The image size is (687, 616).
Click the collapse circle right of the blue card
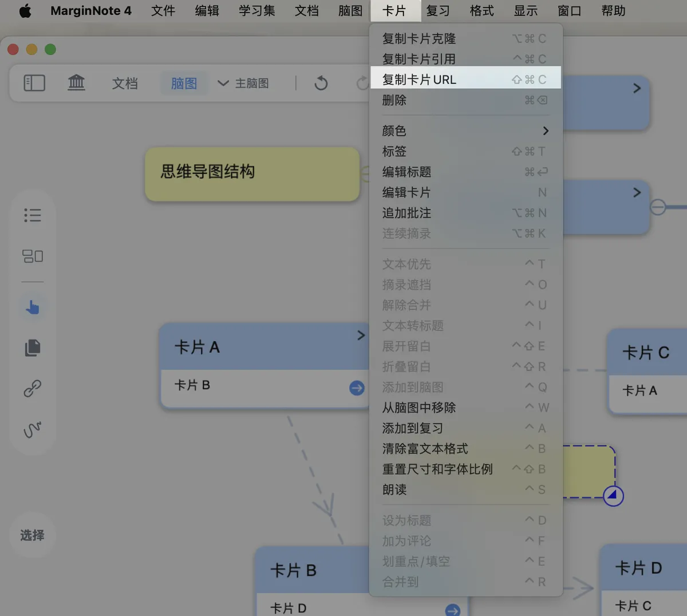point(658,207)
